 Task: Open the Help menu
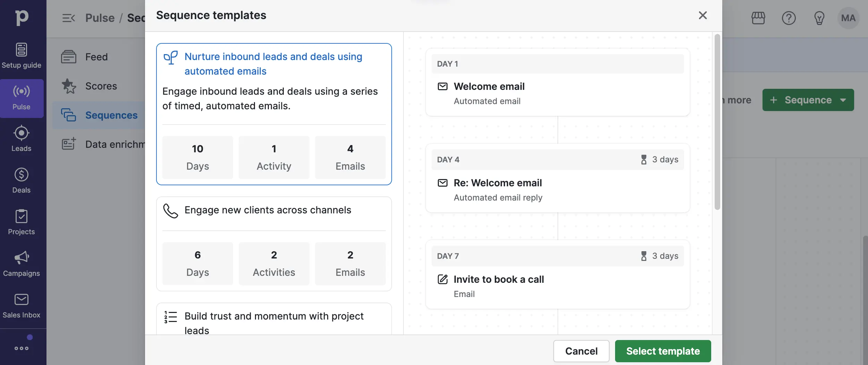tap(789, 18)
